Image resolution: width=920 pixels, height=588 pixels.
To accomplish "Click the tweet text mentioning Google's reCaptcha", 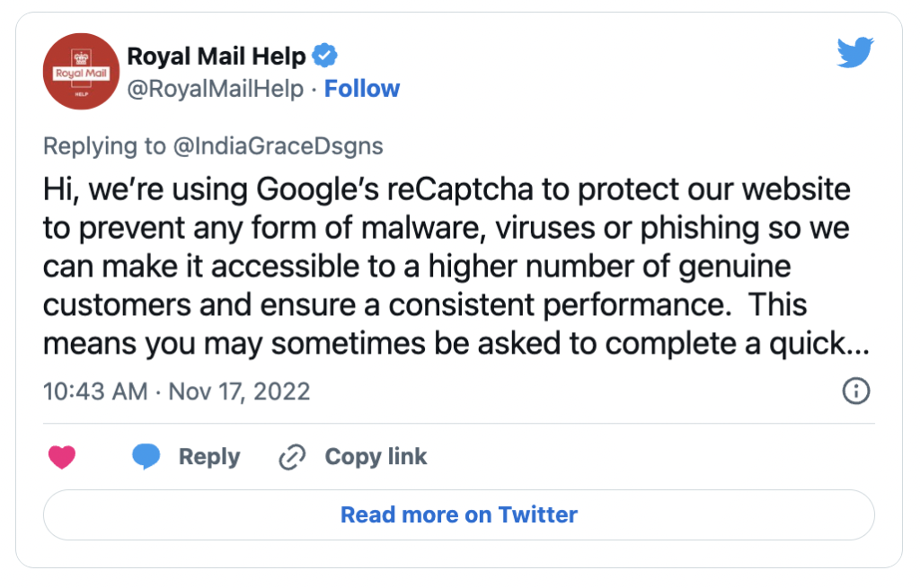I will (456, 267).
